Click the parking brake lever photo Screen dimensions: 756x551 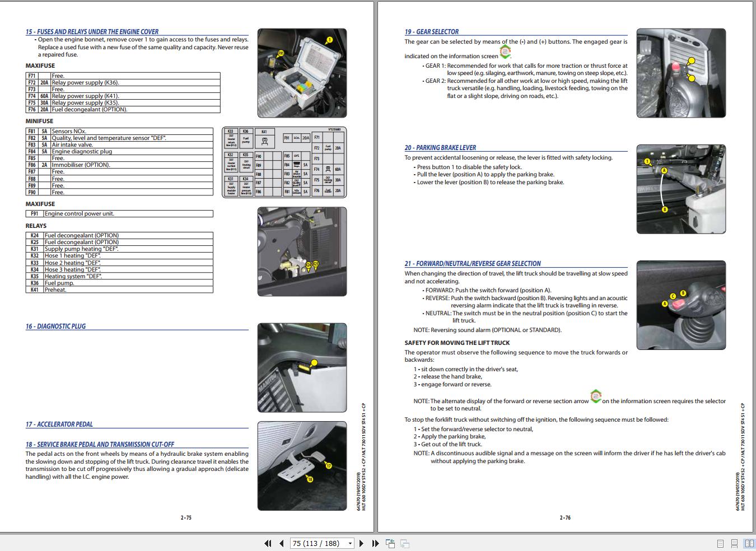(681, 189)
